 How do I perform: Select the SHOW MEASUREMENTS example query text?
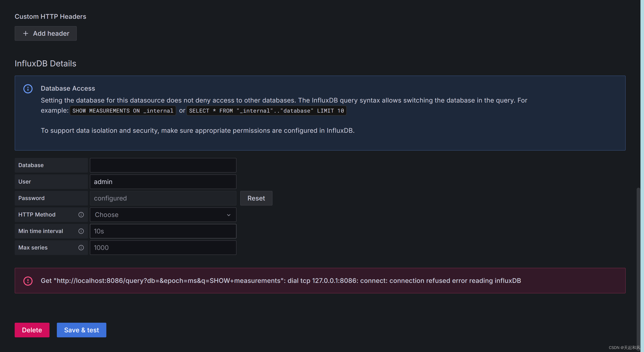[x=122, y=111]
